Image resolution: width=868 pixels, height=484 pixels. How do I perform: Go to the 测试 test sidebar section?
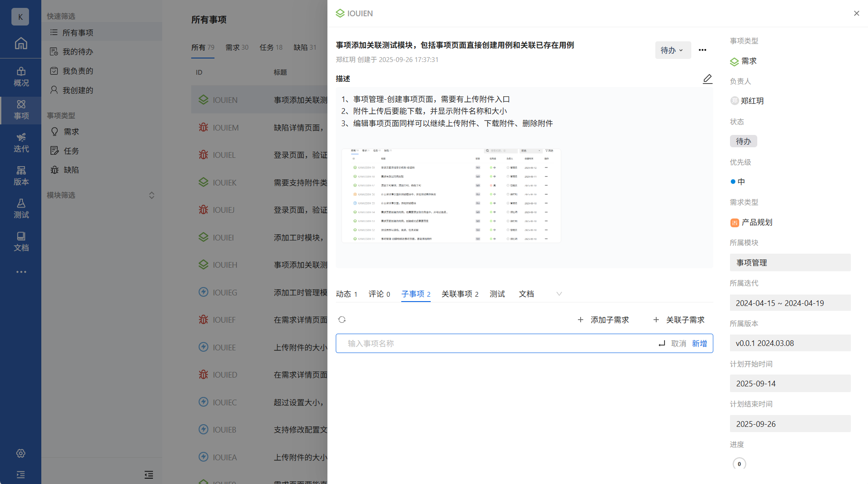point(21,209)
